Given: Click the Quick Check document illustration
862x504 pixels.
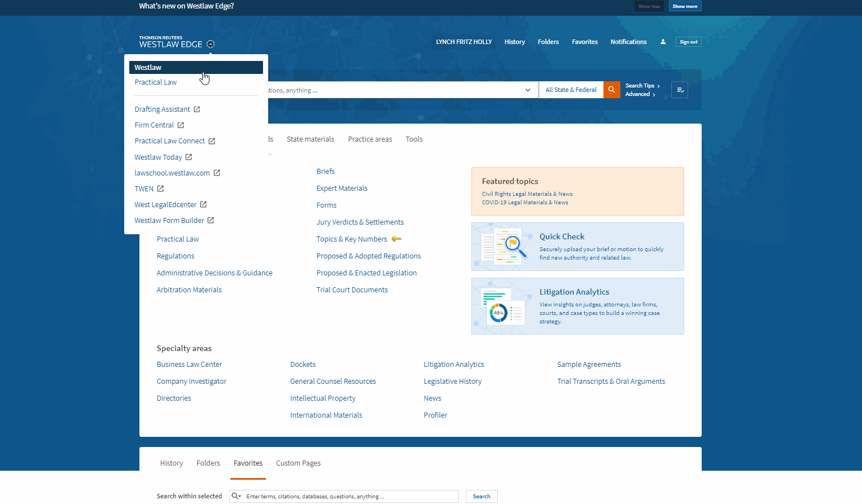Looking at the screenshot, I should [503, 247].
